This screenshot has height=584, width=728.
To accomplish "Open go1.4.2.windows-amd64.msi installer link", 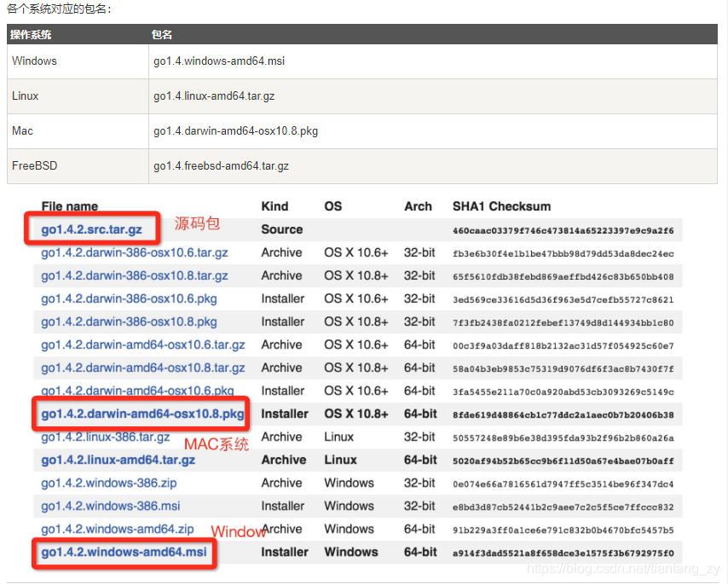I will tap(124, 552).
